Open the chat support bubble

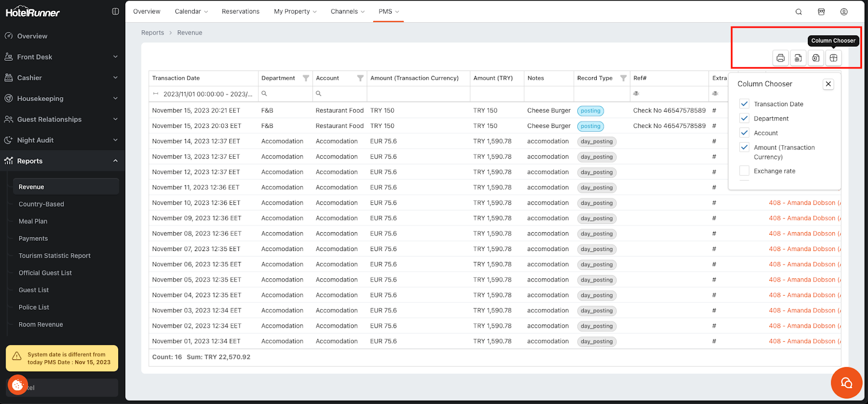click(846, 383)
